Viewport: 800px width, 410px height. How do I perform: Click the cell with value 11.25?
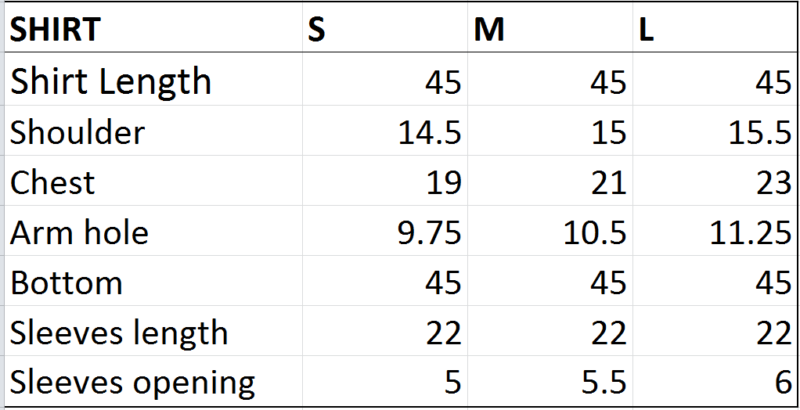tap(715, 230)
